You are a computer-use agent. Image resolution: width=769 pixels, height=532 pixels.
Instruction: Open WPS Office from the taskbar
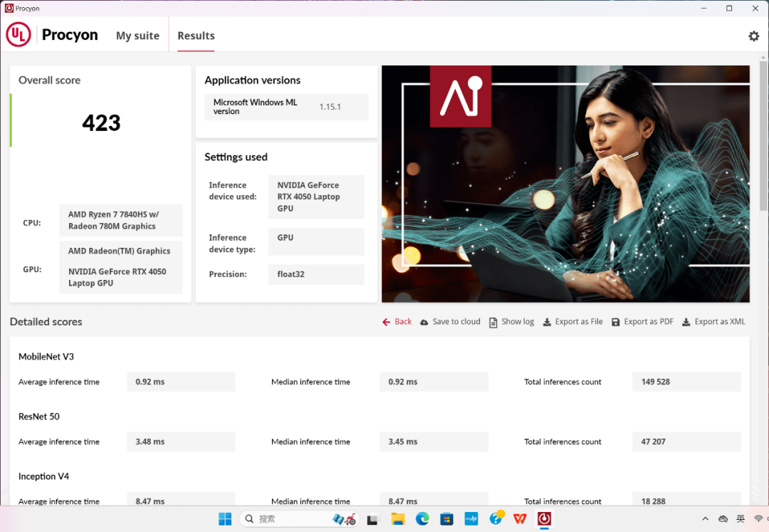click(x=520, y=519)
